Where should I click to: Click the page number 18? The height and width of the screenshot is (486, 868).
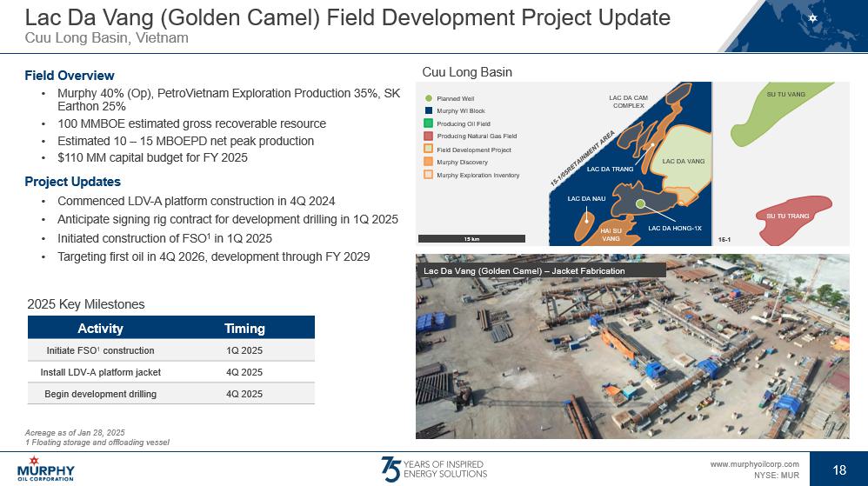(839, 470)
